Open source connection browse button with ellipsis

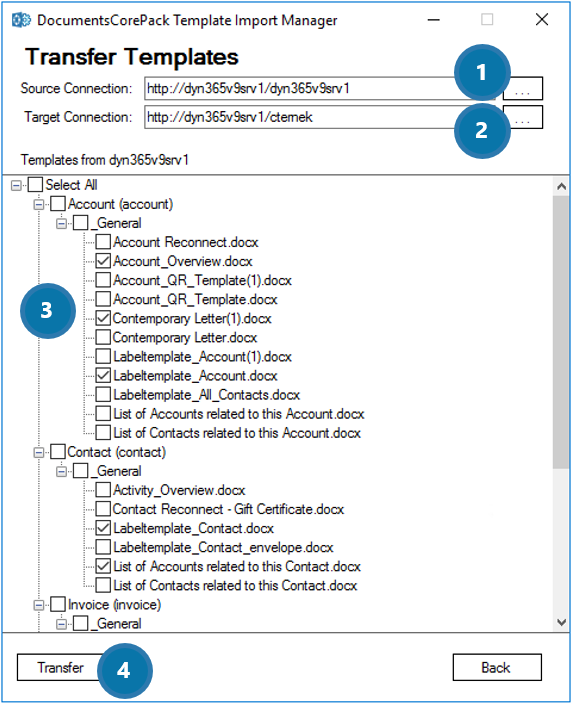coord(523,88)
